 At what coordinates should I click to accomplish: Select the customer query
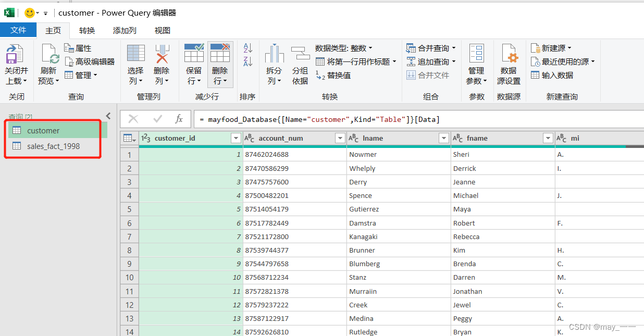pos(58,130)
